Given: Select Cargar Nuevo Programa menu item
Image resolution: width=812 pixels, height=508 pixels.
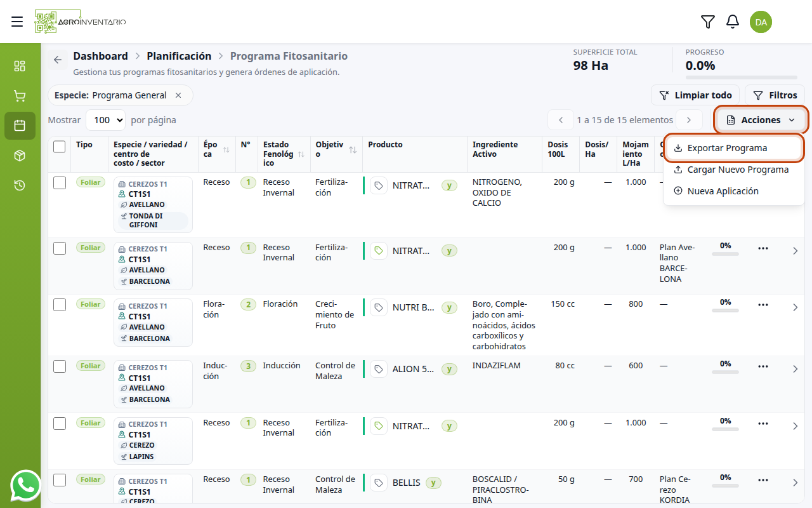Looking at the screenshot, I should 734,170.
